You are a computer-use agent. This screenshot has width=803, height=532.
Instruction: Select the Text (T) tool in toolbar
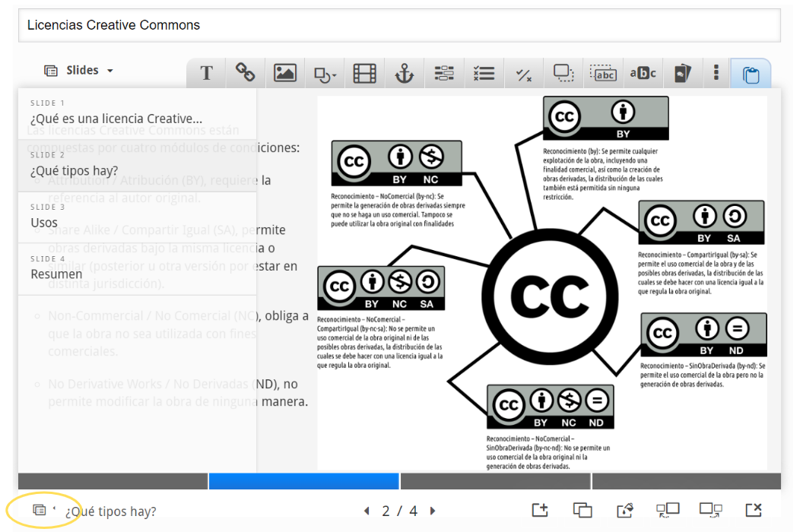pyautogui.click(x=206, y=73)
